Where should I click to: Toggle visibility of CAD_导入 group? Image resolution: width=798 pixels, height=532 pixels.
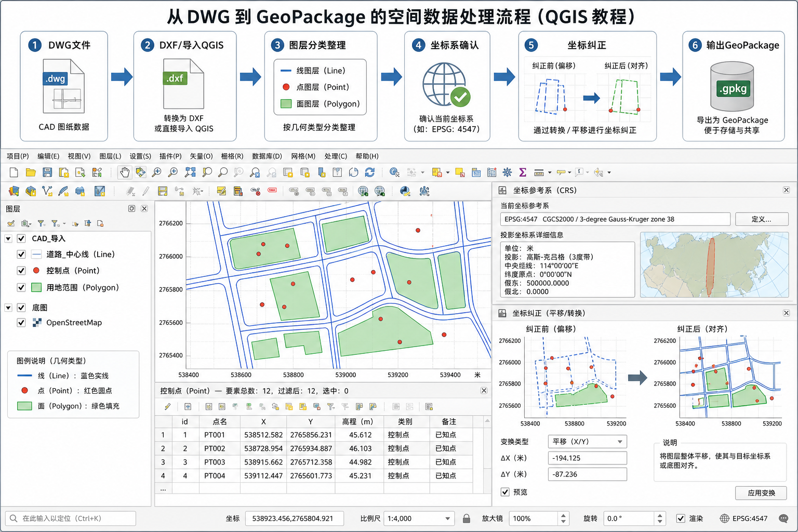click(x=21, y=238)
